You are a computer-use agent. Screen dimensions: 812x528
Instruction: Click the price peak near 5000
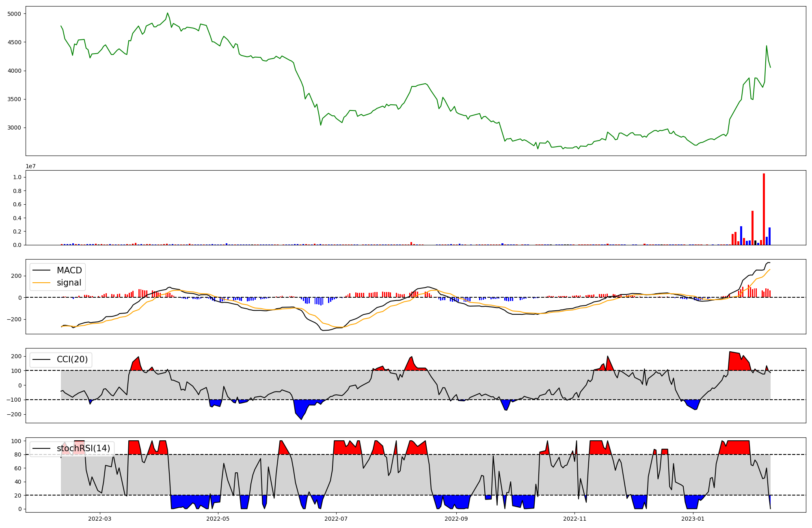click(167, 13)
